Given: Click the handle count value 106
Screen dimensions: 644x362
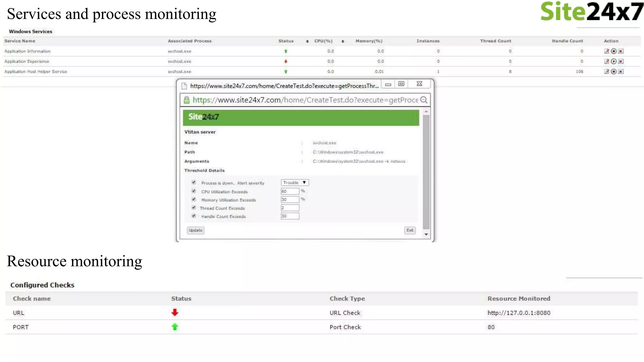Looking at the screenshot, I should (580, 72).
